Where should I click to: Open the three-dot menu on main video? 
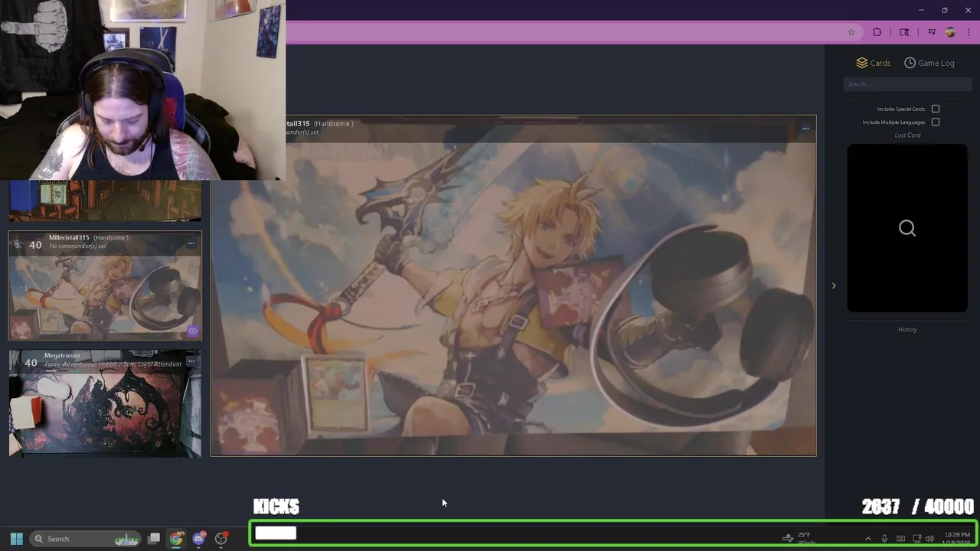[x=805, y=129]
